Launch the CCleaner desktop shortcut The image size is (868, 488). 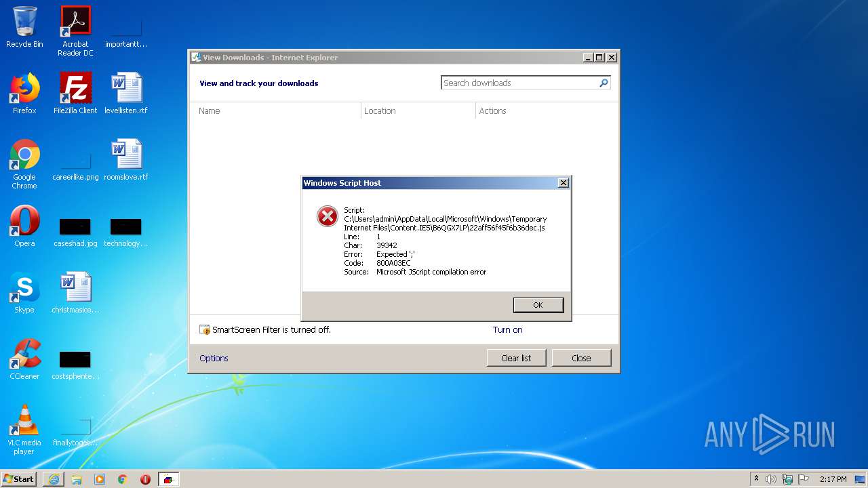(24, 359)
